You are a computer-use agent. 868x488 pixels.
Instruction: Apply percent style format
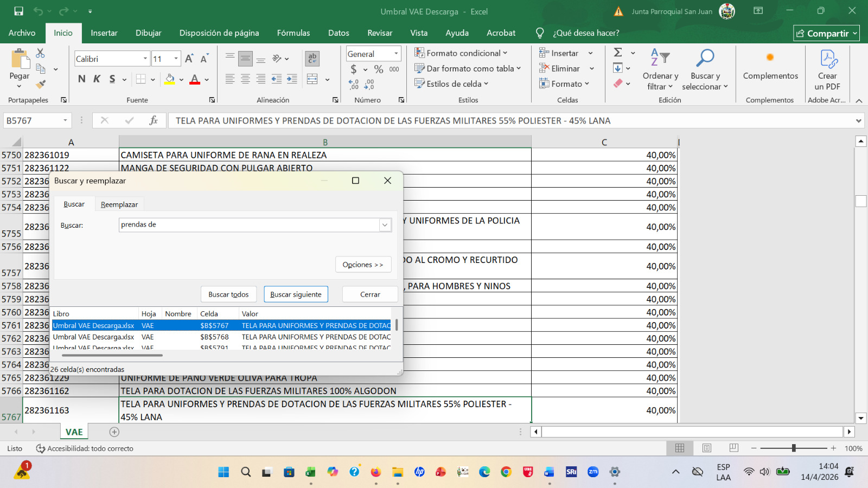(379, 69)
